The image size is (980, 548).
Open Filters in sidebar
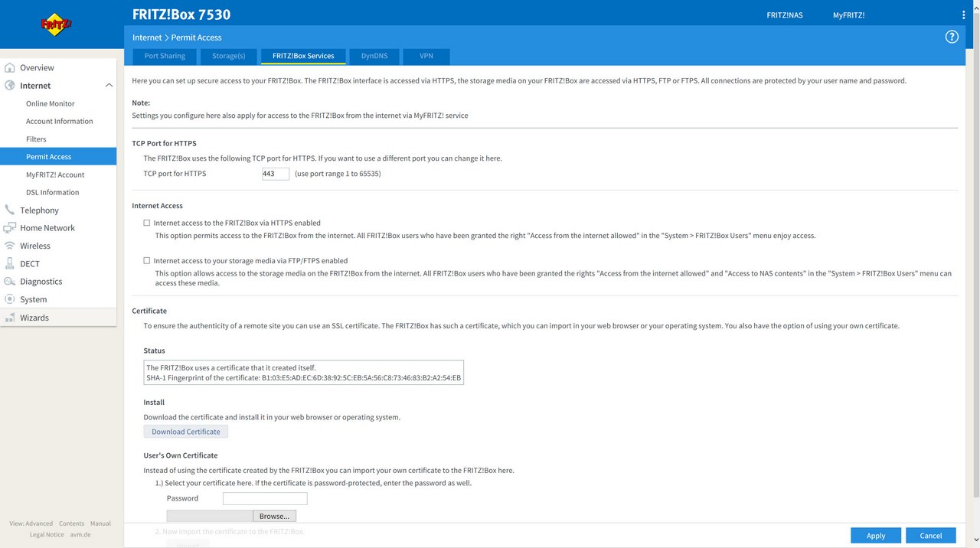coord(36,139)
